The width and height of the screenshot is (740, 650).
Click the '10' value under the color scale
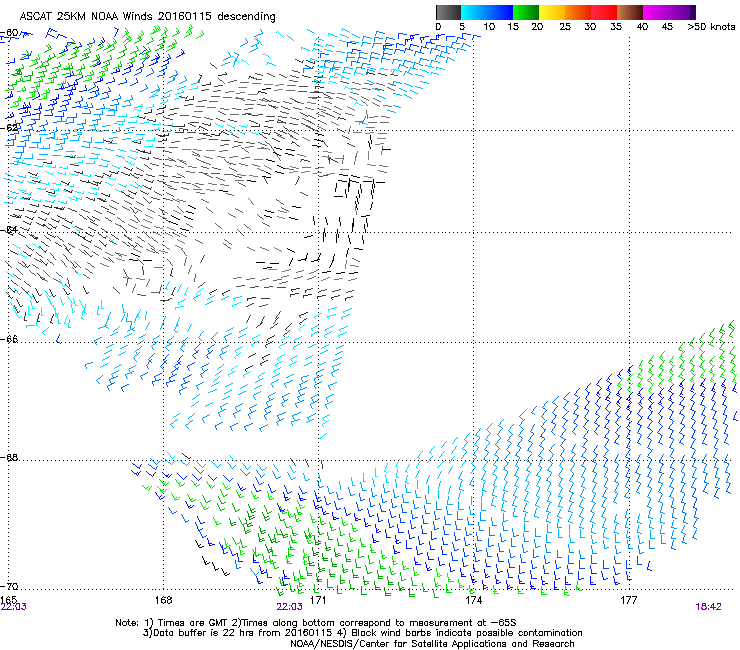[x=489, y=27]
